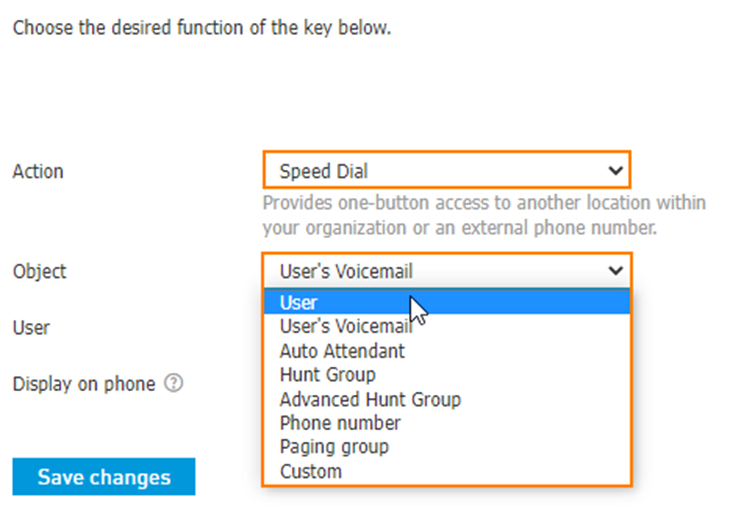Click the chevron arrow of the Action dropdown

coord(615,170)
